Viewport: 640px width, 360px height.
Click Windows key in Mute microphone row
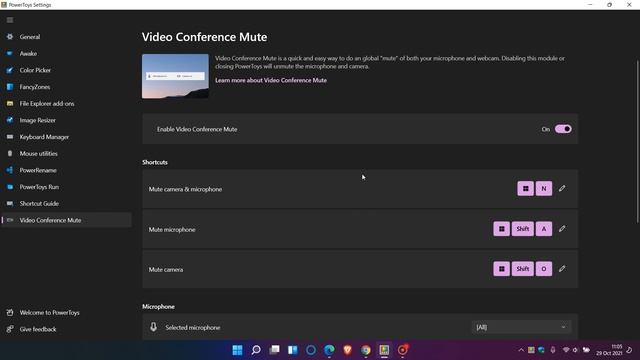[x=501, y=229]
